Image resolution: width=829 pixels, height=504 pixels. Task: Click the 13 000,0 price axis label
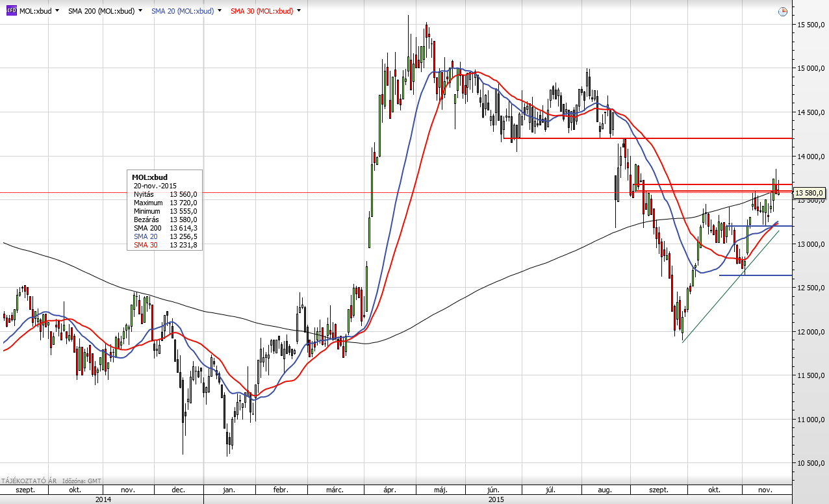(x=811, y=244)
